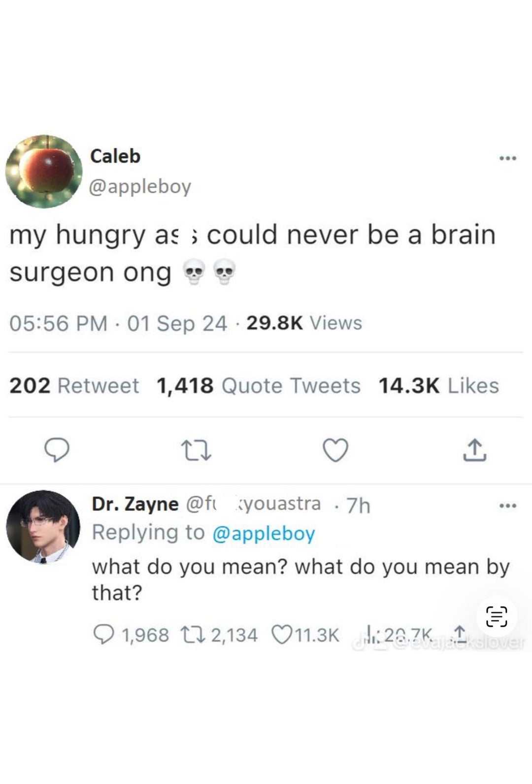Share Caleb's tweet via upload icon
Viewport: 532px width, 784px height.
(474, 449)
